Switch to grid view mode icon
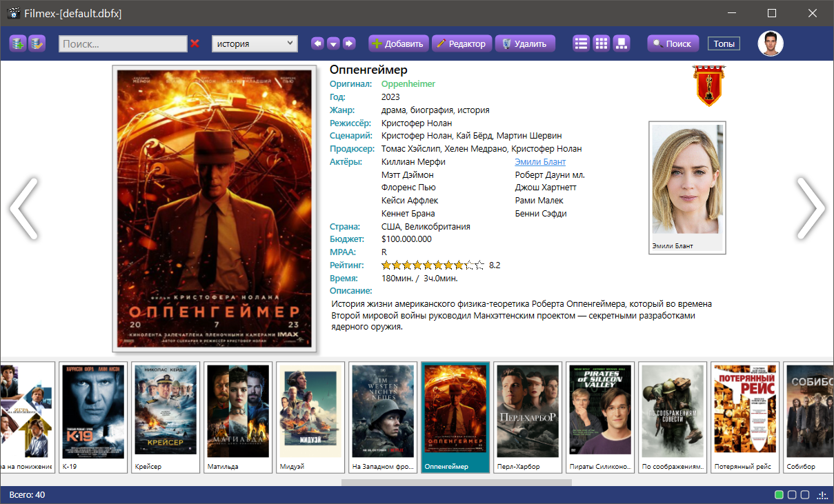The image size is (834, 504). 602,43
